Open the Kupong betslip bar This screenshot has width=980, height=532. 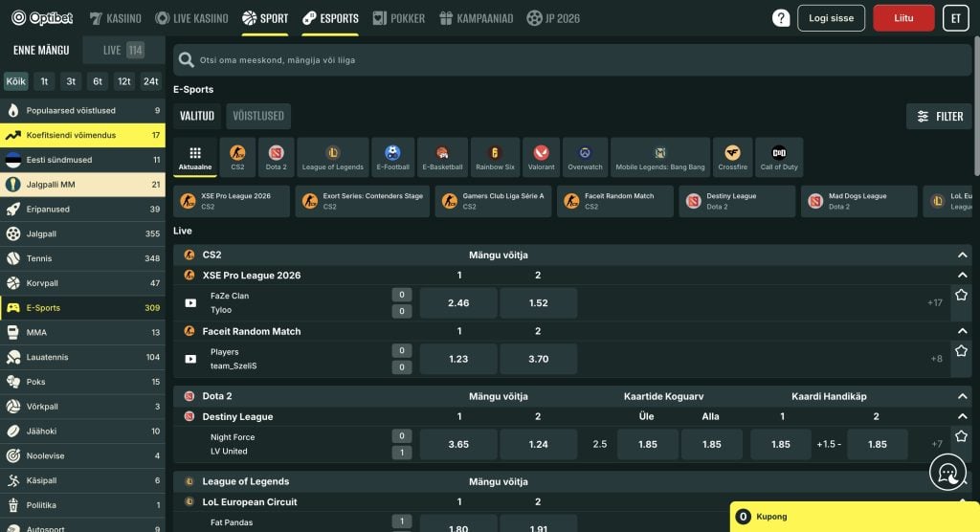coord(855,517)
